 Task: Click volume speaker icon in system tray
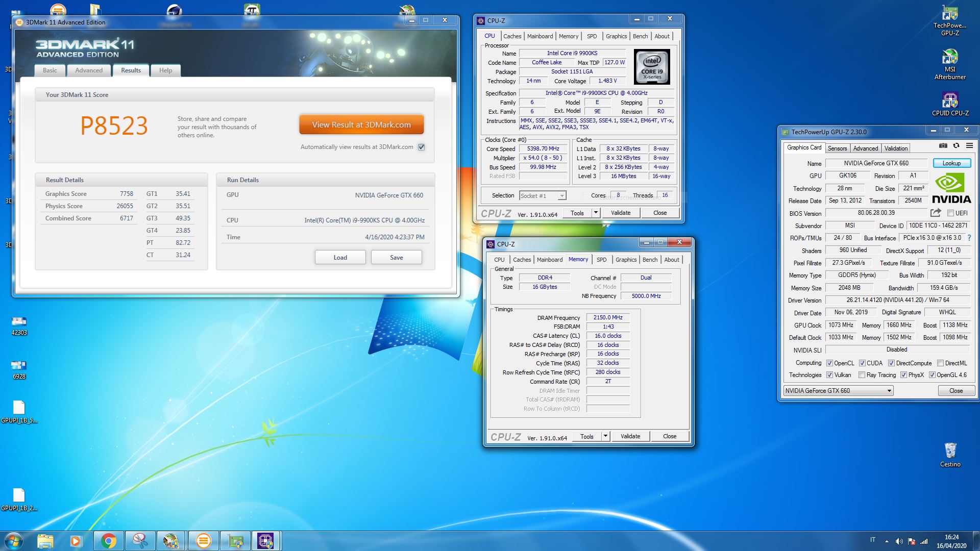[x=899, y=541]
